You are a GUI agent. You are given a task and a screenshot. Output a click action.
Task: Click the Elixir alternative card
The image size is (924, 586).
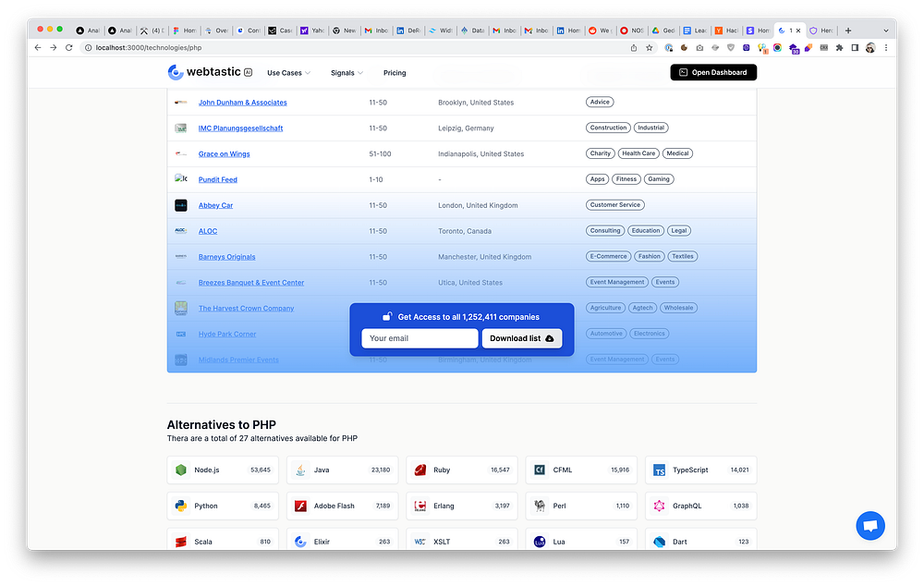coord(342,538)
